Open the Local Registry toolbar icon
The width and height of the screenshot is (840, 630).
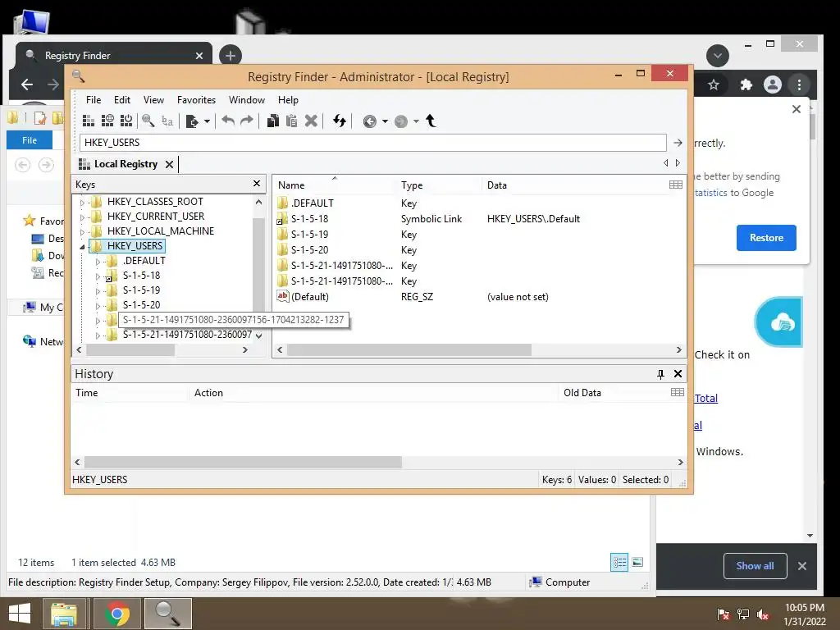(x=89, y=121)
